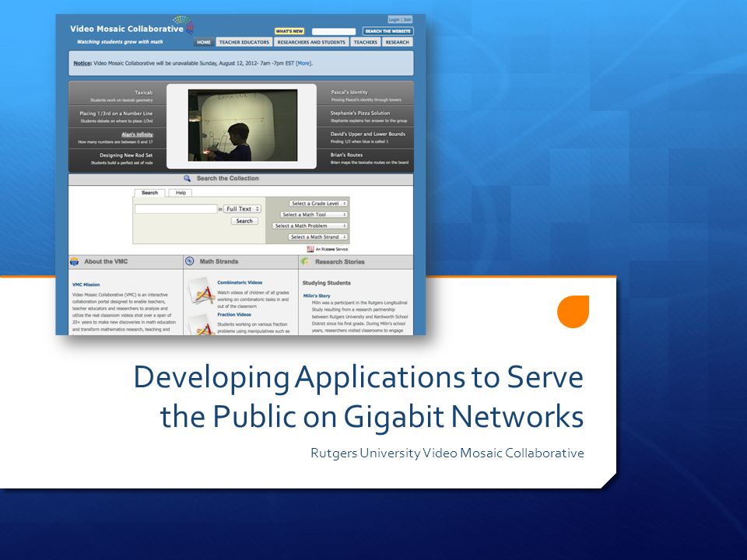This screenshot has width=747, height=560.
Task: Click the Join link at top
Action: pyautogui.click(x=407, y=19)
